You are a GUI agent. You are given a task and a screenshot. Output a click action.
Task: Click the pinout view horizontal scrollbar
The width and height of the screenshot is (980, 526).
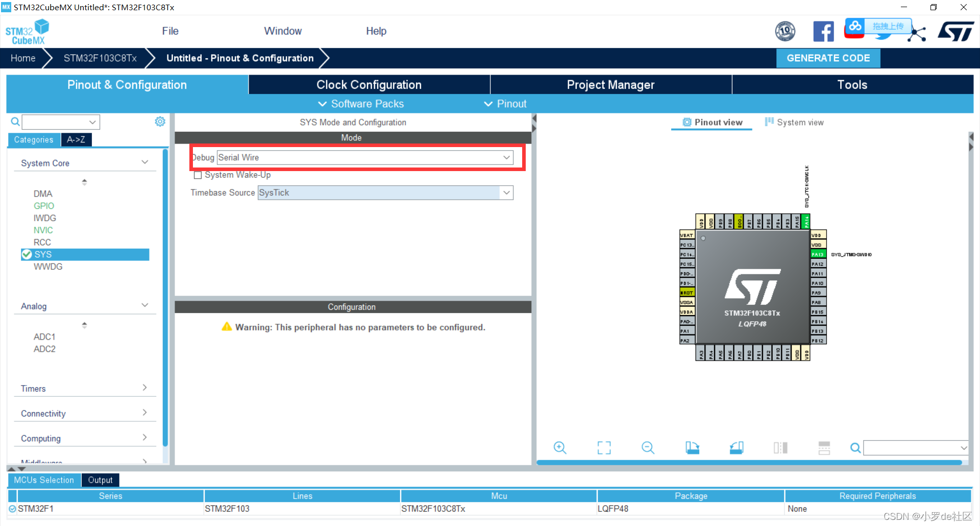coord(749,463)
